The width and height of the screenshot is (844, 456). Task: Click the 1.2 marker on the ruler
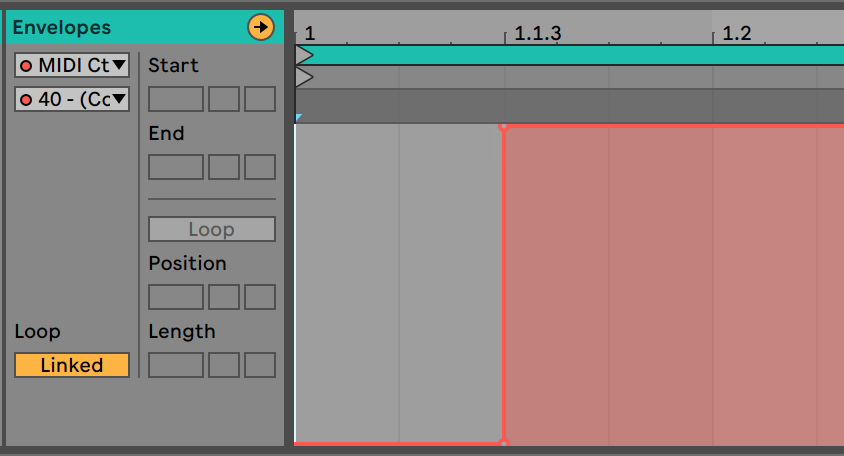point(737,33)
